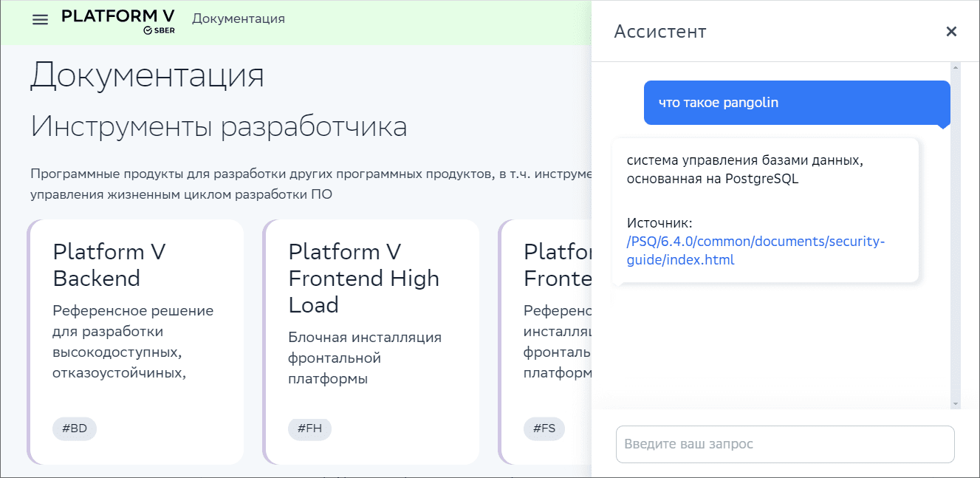Click the Platform V Sber logo
Image resolution: width=980 pixels, height=478 pixels.
coord(118,14)
